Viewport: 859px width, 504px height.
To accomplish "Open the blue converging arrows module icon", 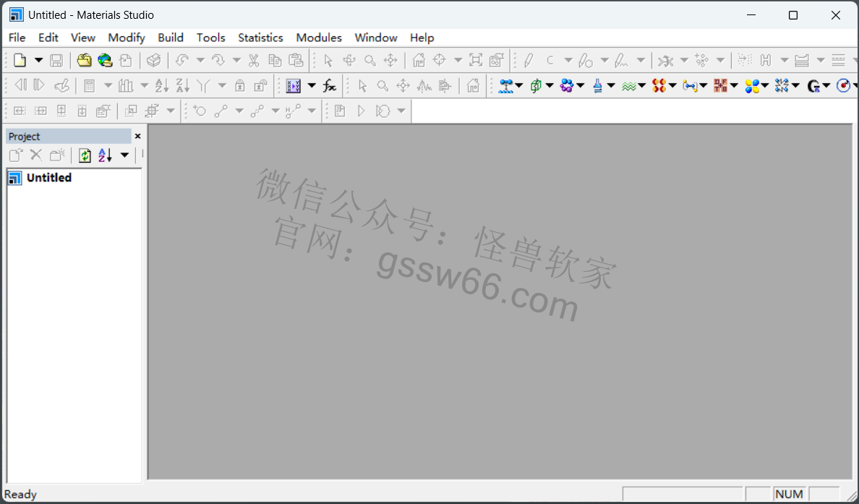I will 782,85.
